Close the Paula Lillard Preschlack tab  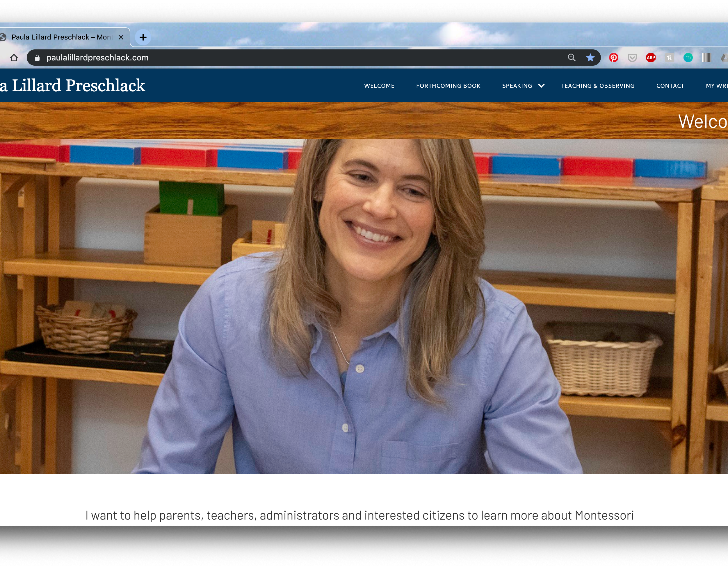121,37
